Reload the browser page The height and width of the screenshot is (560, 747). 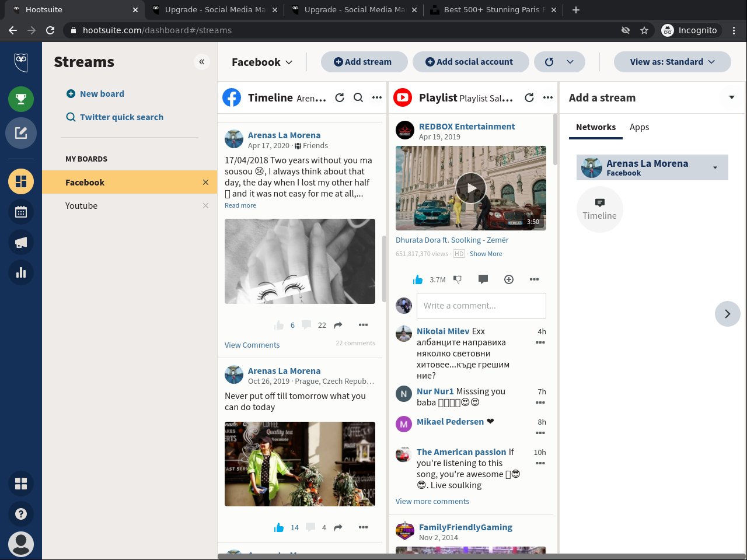pos(50,30)
